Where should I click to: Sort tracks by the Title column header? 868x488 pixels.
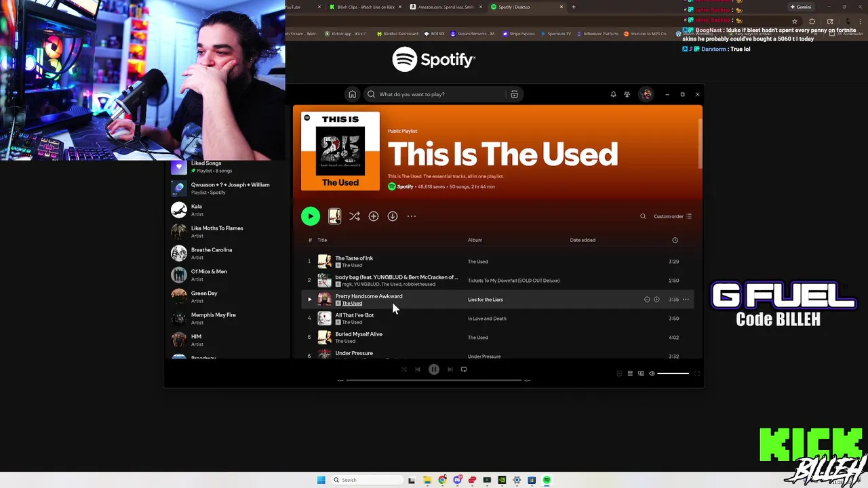click(x=322, y=240)
